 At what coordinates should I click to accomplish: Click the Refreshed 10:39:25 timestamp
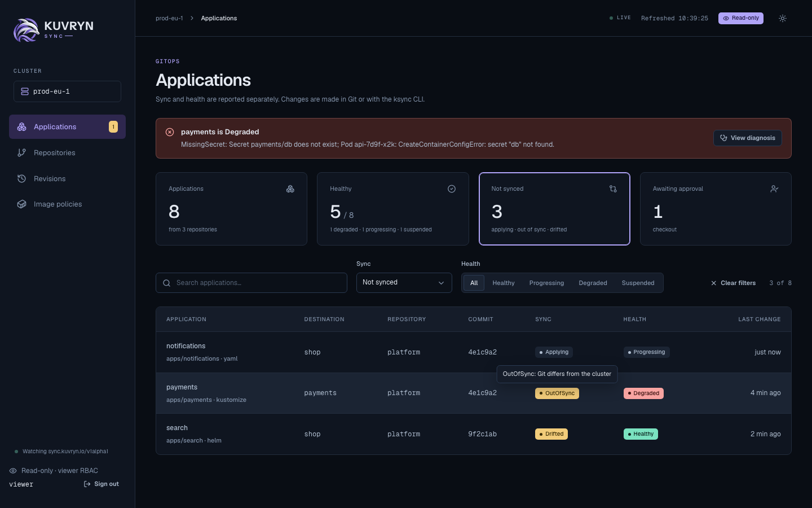tap(674, 18)
